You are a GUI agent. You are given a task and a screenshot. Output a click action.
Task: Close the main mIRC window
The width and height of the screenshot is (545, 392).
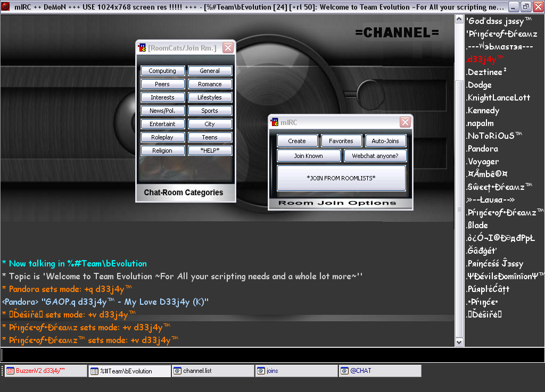coord(539,6)
